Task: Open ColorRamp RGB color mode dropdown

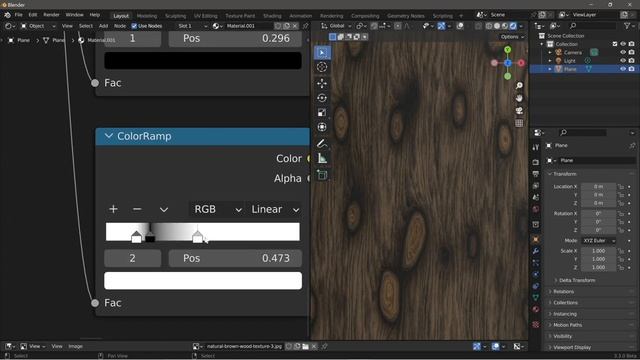Action: coord(217,209)
